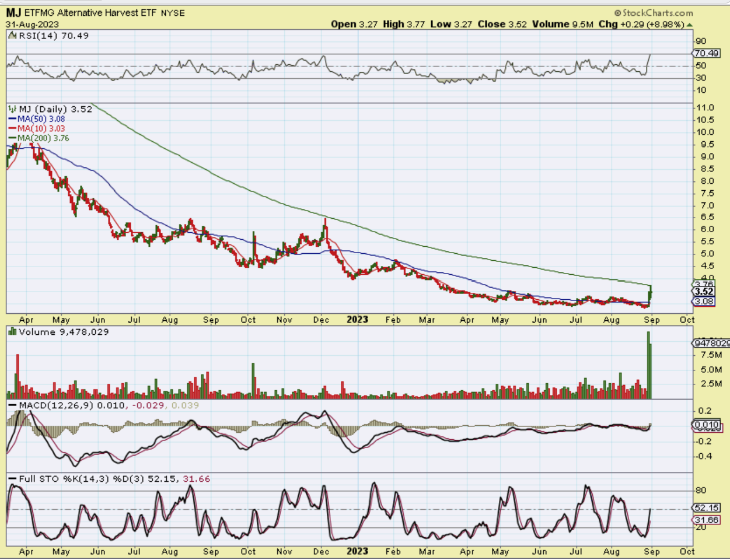Viewport: 730px width, 560px height.
Task: Click the High 3.77 value in header
Action: tap(404, 24)
